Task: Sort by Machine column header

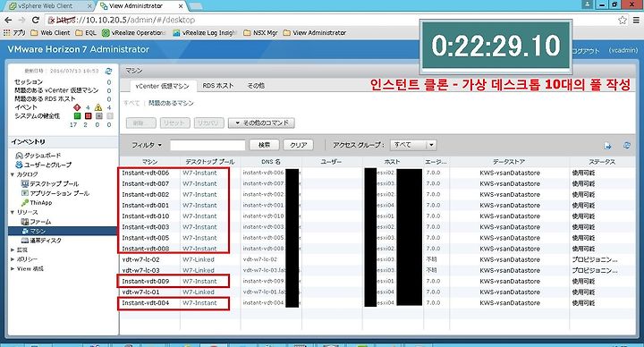Action: [150, 162]
